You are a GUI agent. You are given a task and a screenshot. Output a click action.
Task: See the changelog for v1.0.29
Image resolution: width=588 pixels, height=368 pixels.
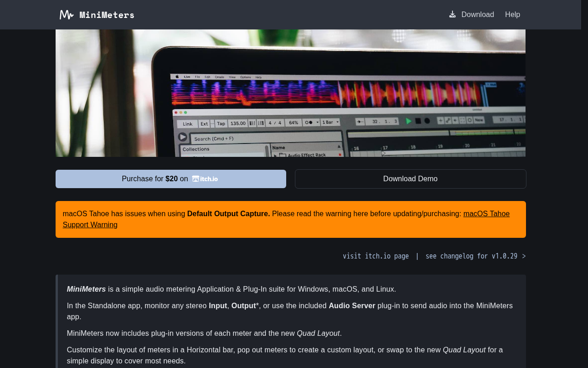click(x=475, y=256)
